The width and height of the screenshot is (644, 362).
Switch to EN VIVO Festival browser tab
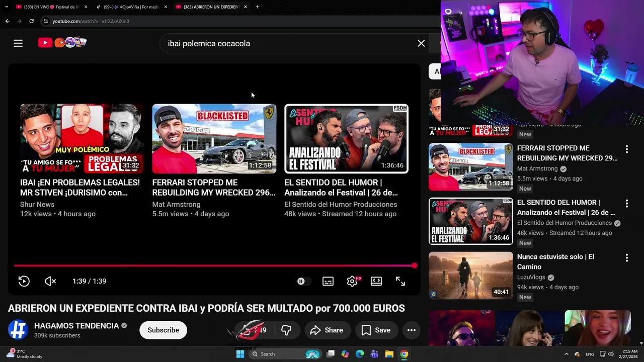pyautogui.click(x=50, y=7)
